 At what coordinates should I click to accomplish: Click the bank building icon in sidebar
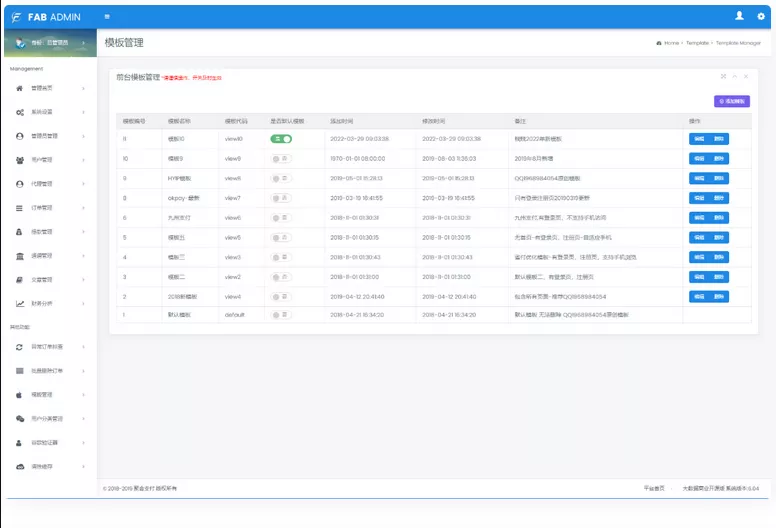click(20, 256)
